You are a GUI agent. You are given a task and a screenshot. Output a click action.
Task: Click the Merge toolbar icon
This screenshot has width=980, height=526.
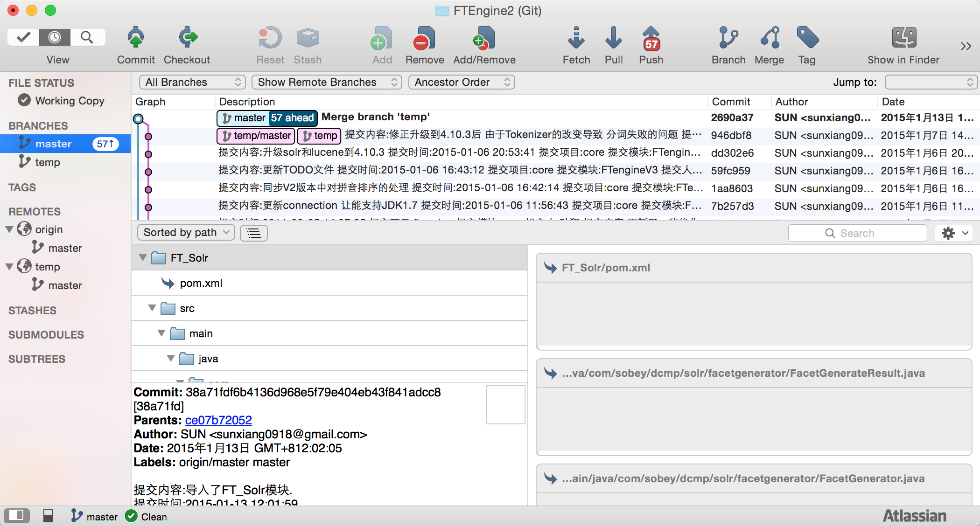click(x=770, y=38)
